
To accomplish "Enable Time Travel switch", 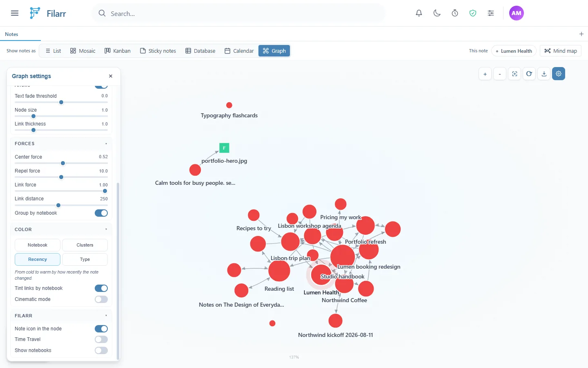I will pos(101,339).
